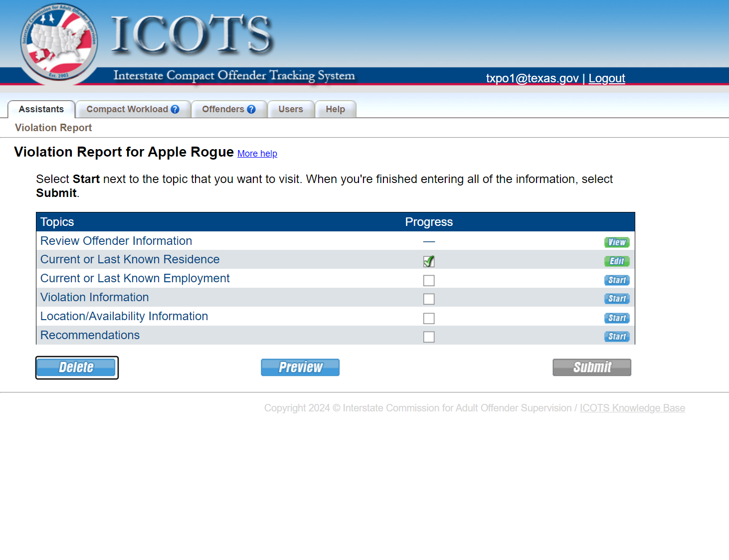Viewport: 729px width, 560px height.
Task: Open ICOTS Knowledge Base link
Action: coord(632,408)
